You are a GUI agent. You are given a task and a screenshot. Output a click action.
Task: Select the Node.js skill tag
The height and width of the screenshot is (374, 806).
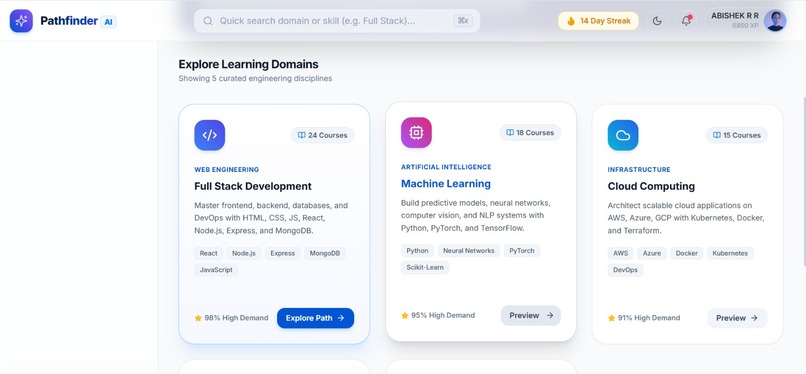pyautogui.click(x=244, y=253)
